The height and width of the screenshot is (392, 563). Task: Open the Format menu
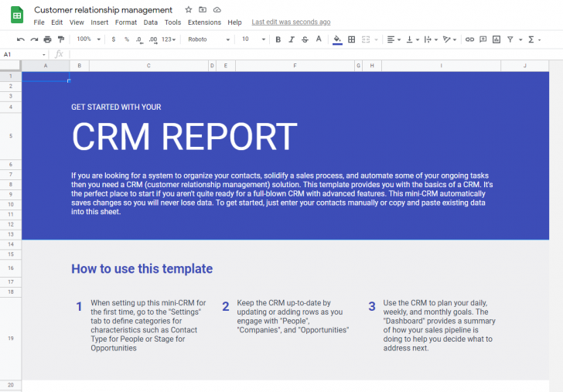pos(125,22)
